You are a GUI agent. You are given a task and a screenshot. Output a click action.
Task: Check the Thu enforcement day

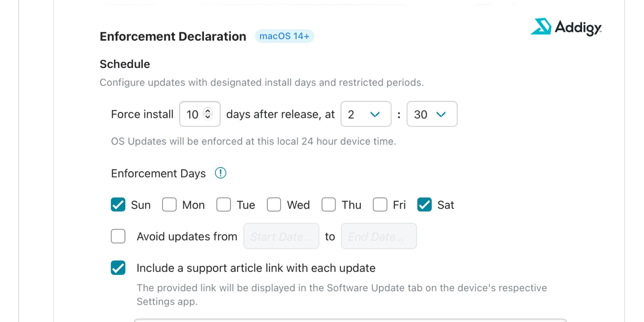tap(328, 204)
